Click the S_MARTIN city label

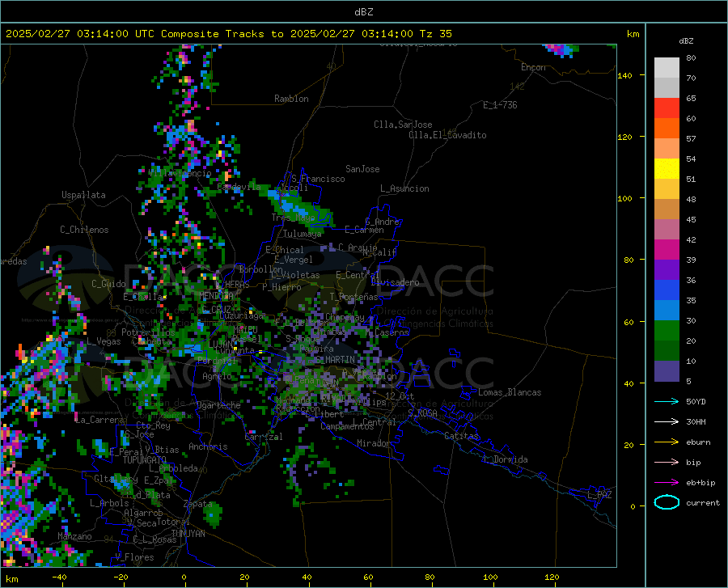click(335, 360)
